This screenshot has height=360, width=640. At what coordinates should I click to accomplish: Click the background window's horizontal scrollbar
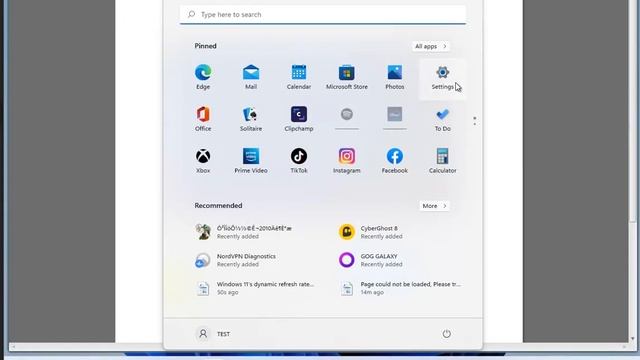tap(319, 347)
